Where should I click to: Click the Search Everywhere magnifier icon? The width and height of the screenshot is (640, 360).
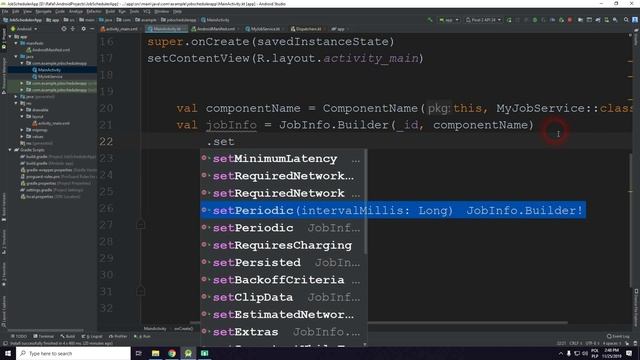point(626,20)
